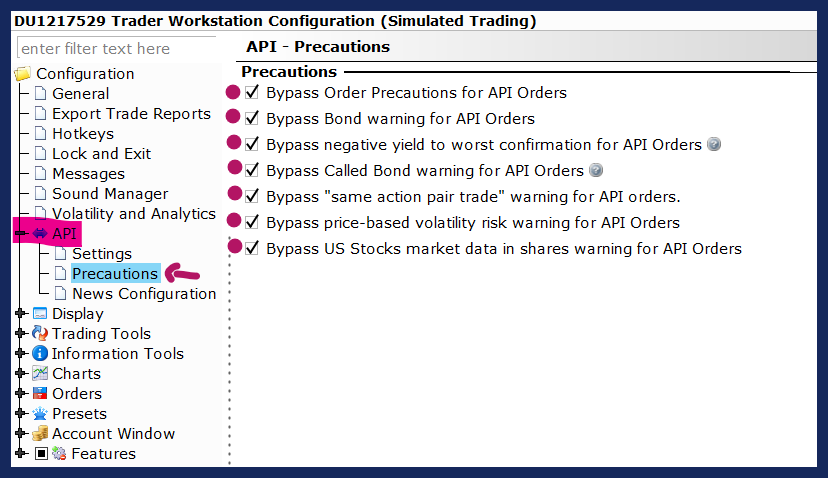Click the Orders icon in sidebar
Screen dimensions: 828x478
point(40,394)
